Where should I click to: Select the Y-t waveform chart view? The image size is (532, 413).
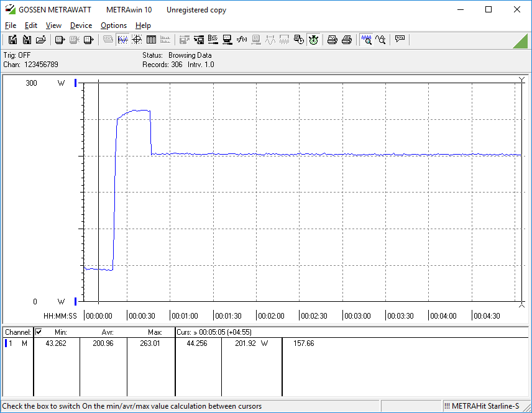[x=122, y=40]
